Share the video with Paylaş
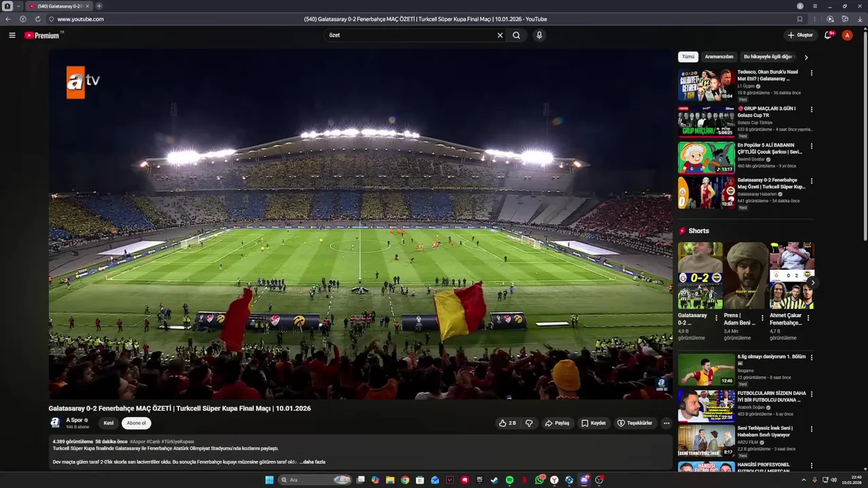Screen dimensions: 868x488 (557, 423)
